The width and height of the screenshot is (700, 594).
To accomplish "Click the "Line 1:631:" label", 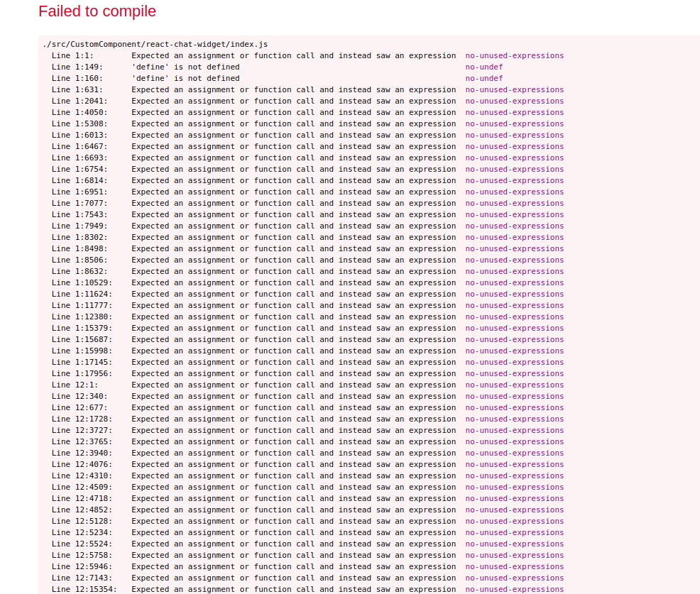I will [77, 89].
